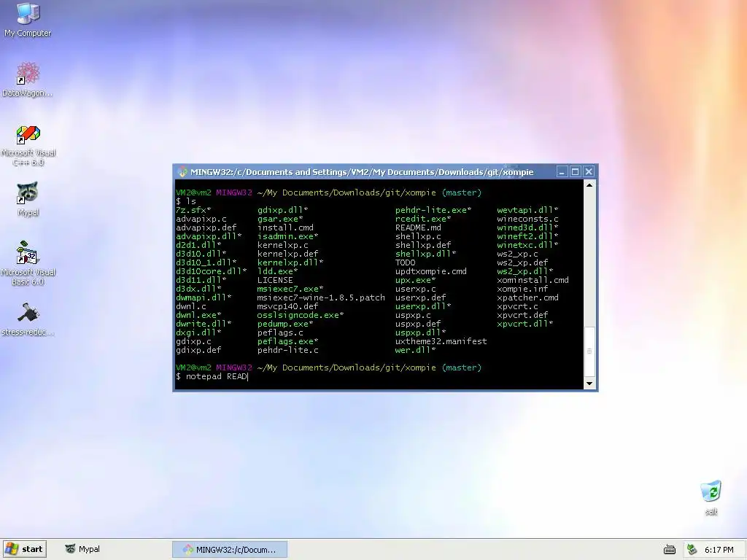Click on wineconsts.c in the listing
This screenshot has height=560, width=747.
pyautogui.click(x=527, y=219)
